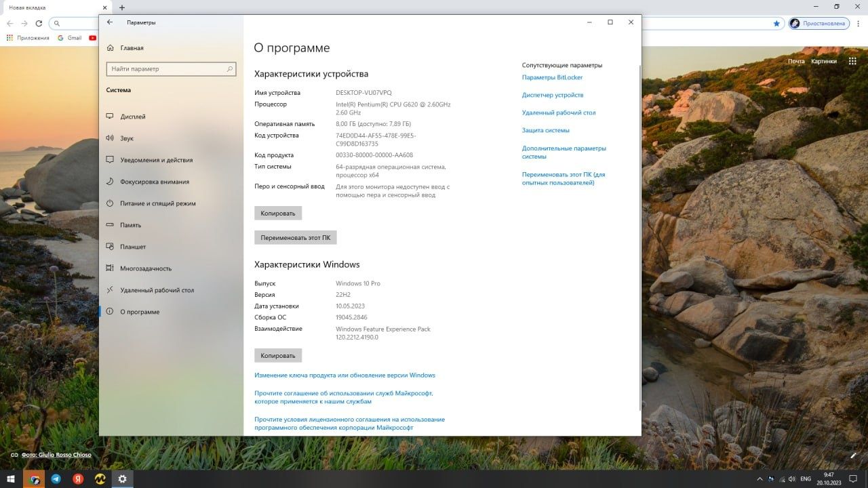Screen dimensions: 868x488
Task: Click the volume icon in system tray
Action: (x=792, y=479)
